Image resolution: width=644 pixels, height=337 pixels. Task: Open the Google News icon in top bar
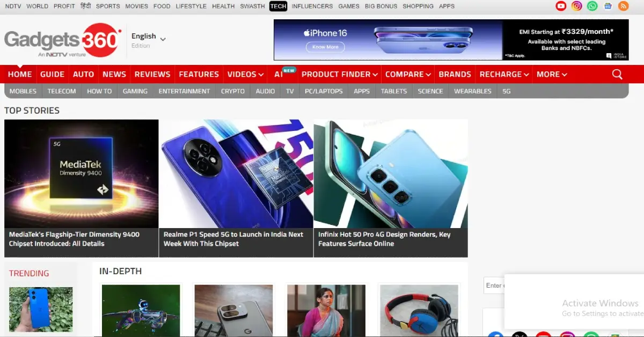pos(608,6)
